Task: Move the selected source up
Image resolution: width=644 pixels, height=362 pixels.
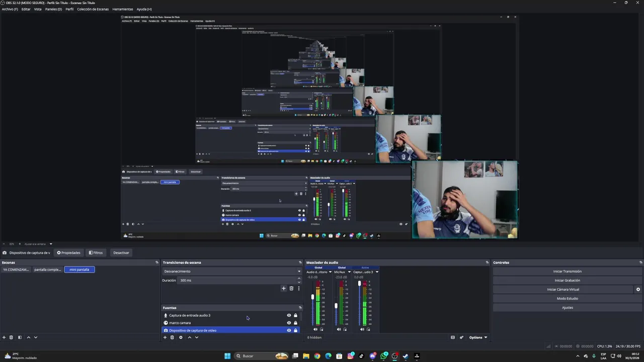Action: point(189,337)
